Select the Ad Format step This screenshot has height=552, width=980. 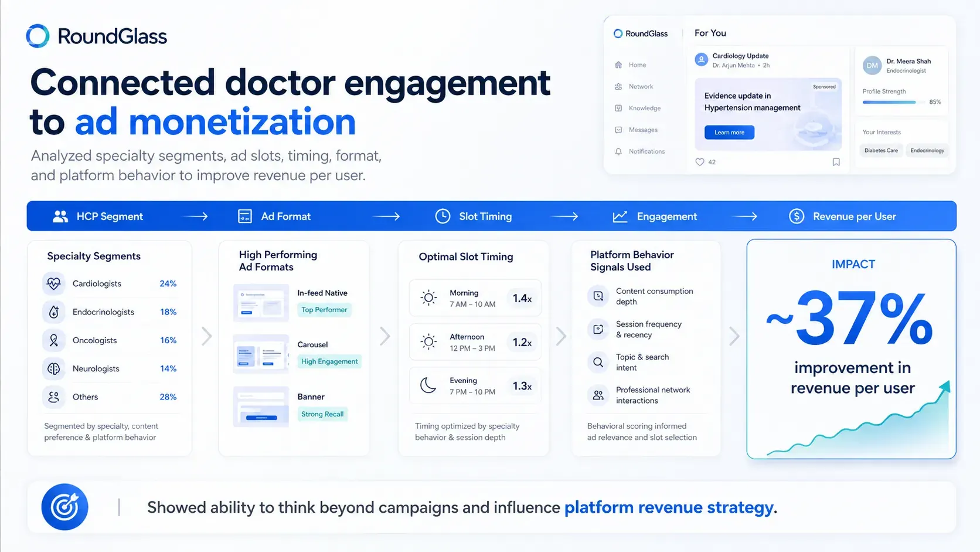274,216
